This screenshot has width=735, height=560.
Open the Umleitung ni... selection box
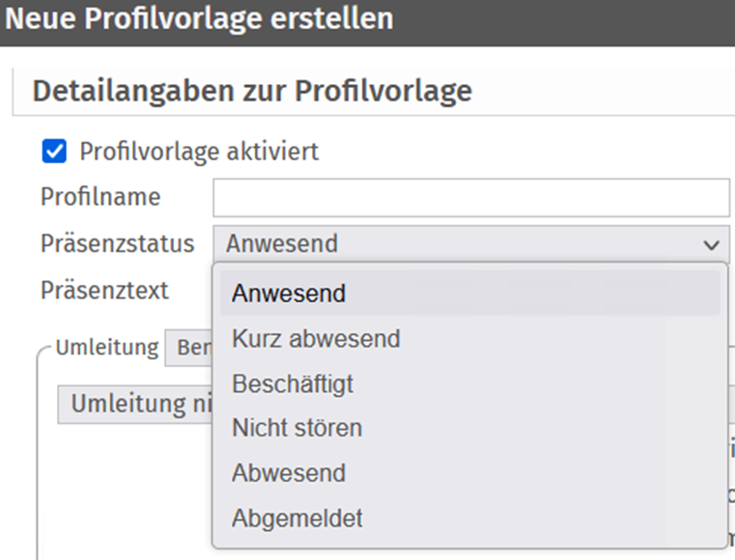(x=135, y=405)
